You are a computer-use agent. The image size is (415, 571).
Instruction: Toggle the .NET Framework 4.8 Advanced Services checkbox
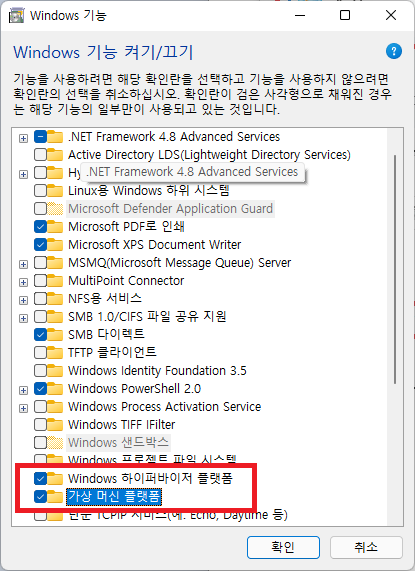[x=40, y=137]
